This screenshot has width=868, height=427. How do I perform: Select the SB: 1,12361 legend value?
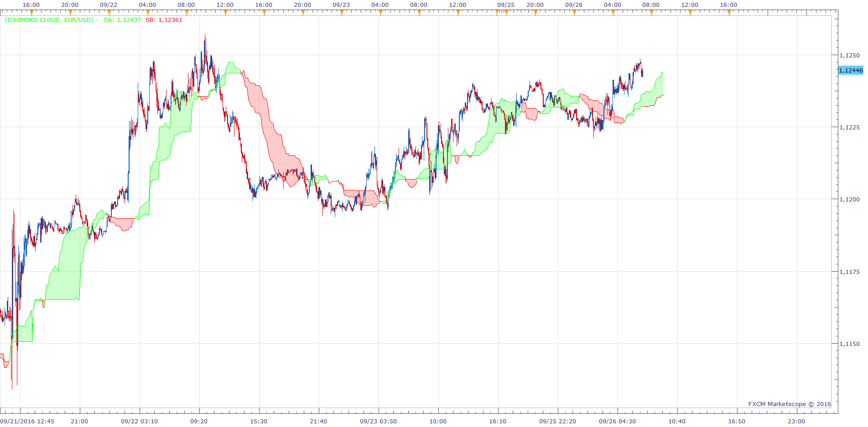[164, 20]
